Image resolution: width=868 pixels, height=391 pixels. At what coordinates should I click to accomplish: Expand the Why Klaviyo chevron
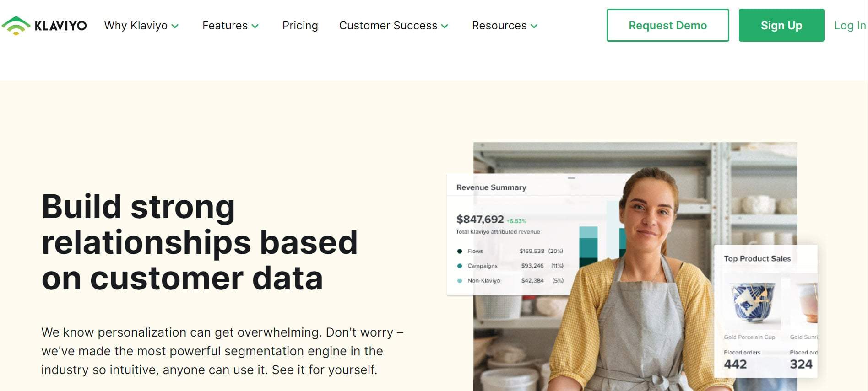click(x=175, y=27)
